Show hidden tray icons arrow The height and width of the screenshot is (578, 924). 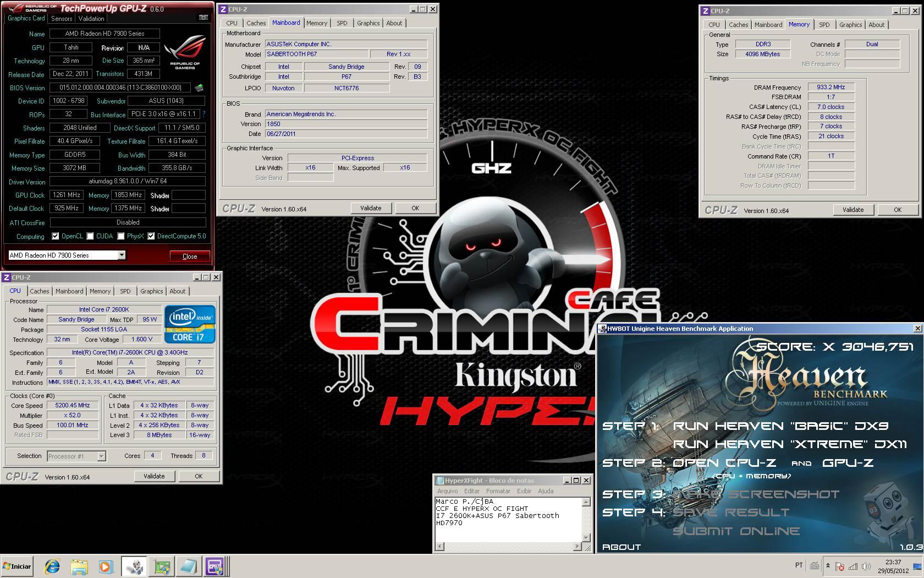(828, 566)
